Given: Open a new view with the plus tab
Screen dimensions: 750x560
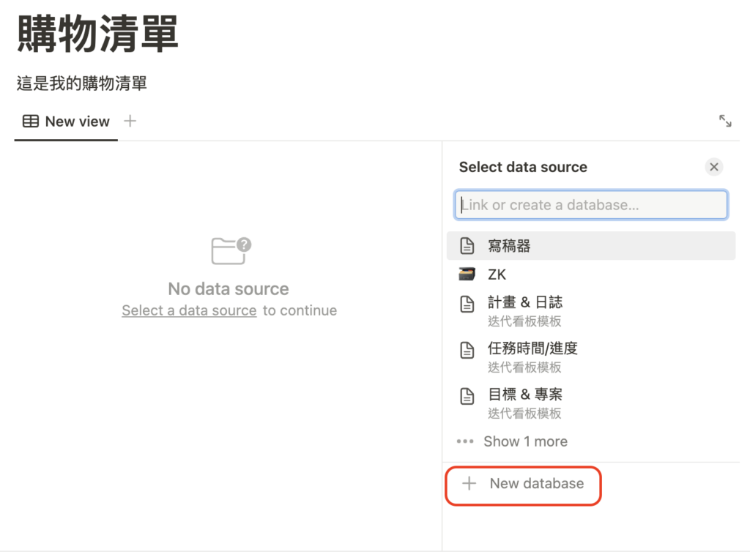Looking at the screenshot, I should click(x=130, y=122).
